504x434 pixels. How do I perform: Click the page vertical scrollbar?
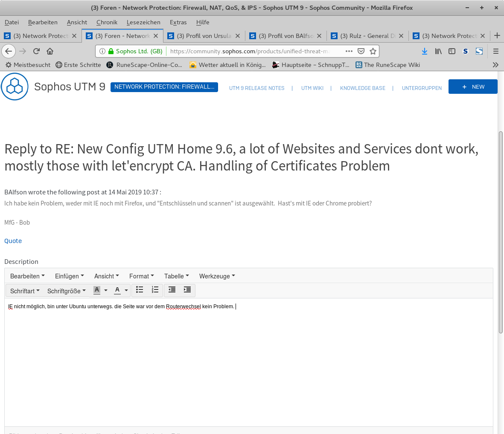[501, 232]
